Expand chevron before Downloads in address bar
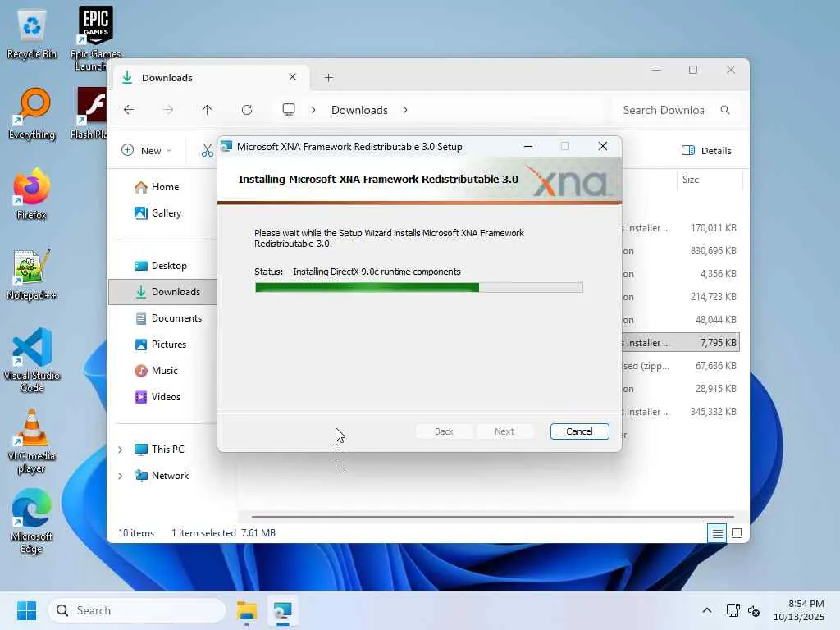Viewport: 840px width, 630px height. (x=313, y=110)
